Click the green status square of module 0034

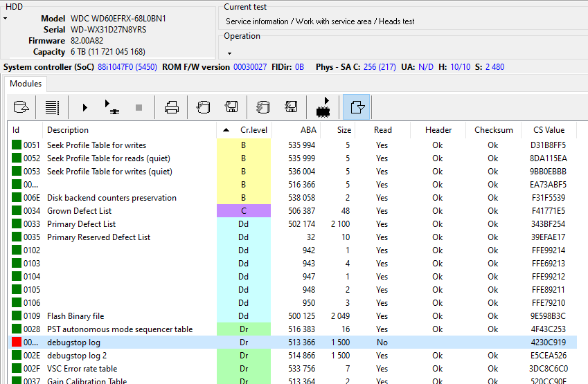point(17,210)
